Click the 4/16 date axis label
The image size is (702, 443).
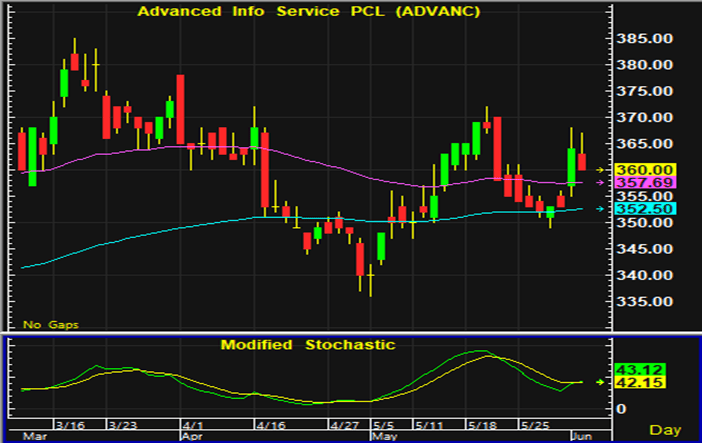point(270,425)
